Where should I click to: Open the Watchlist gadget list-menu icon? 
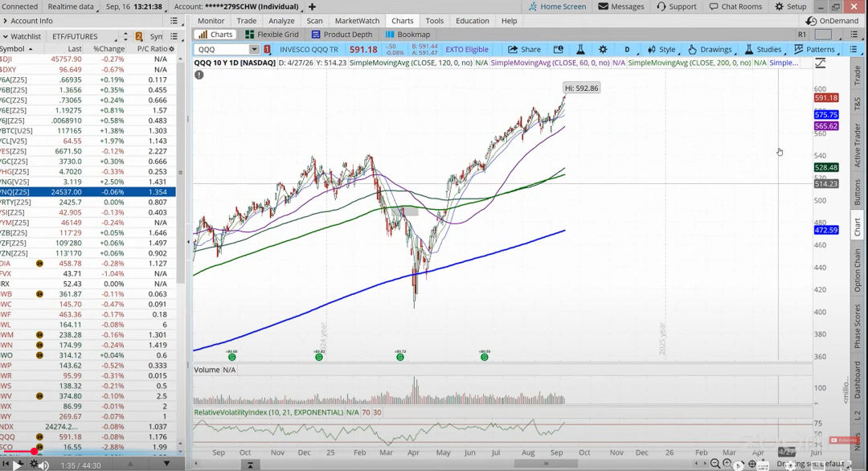pos(174,36)
